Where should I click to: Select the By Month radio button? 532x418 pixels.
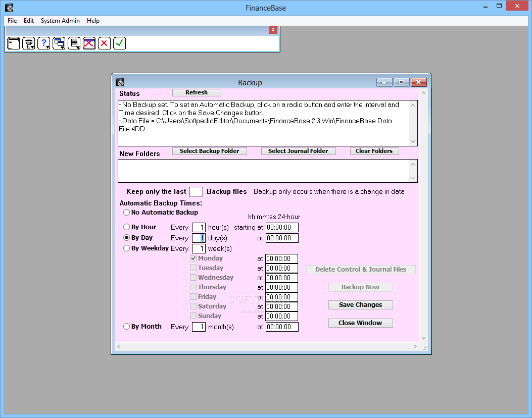(x=126, y=327)
